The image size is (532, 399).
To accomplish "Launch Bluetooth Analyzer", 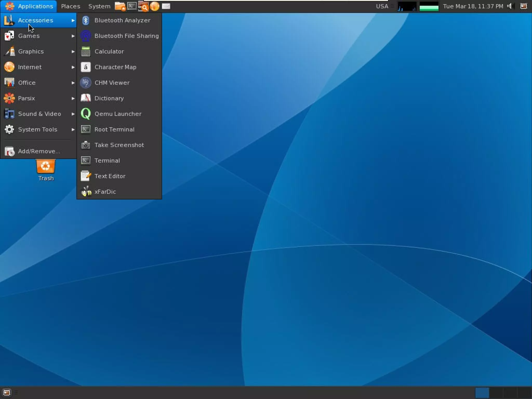I will coord(122,20).
